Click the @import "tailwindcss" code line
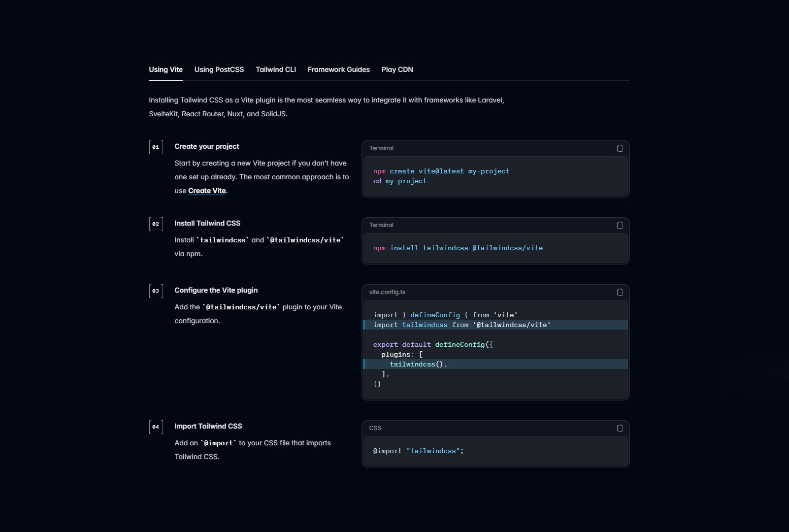 [x=418, y=451]
